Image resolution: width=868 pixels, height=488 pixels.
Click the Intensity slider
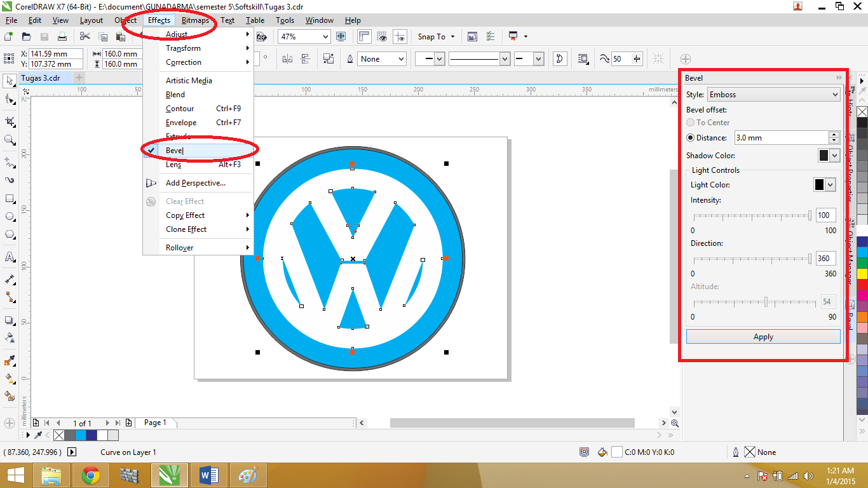click(x=752, y=217)
